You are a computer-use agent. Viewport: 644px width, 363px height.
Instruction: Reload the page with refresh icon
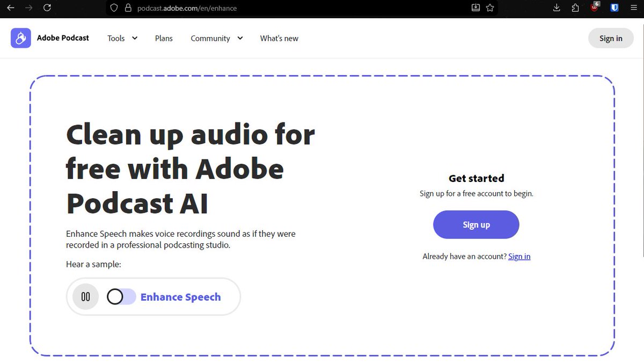47,8
